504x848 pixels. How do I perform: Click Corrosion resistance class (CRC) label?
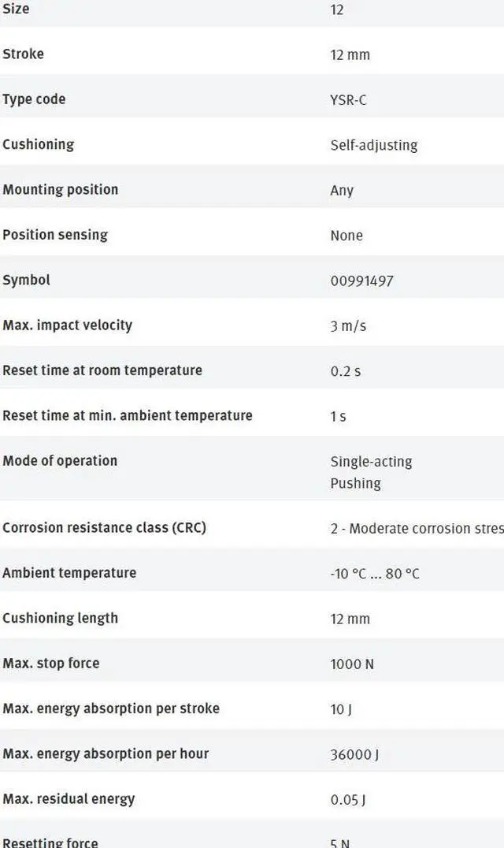tap(104, 528)
